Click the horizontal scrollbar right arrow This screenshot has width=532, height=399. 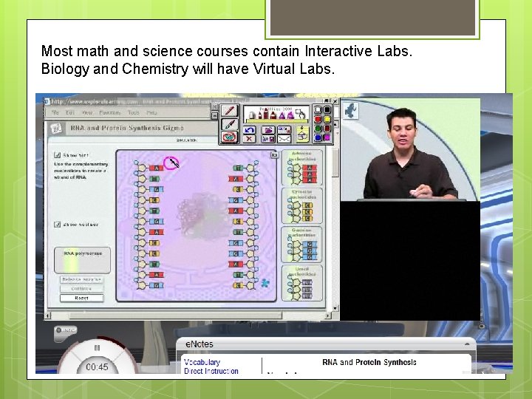pyautogui.click(x=328, y=316)
